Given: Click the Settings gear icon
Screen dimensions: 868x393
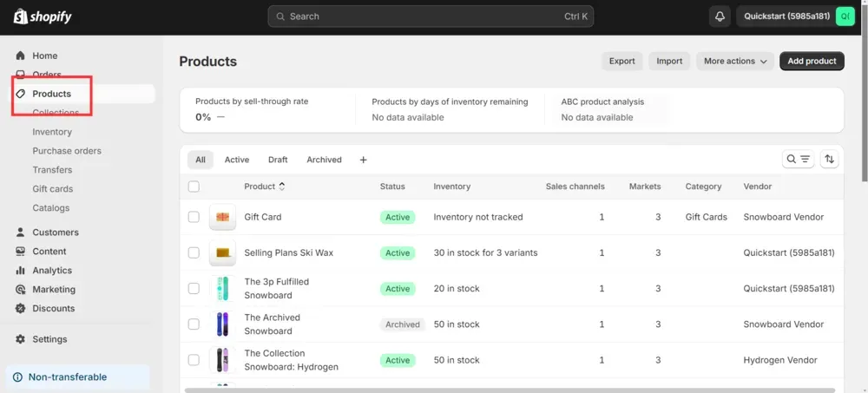Looking at the screenshot, I should click(x=21, y=338).
